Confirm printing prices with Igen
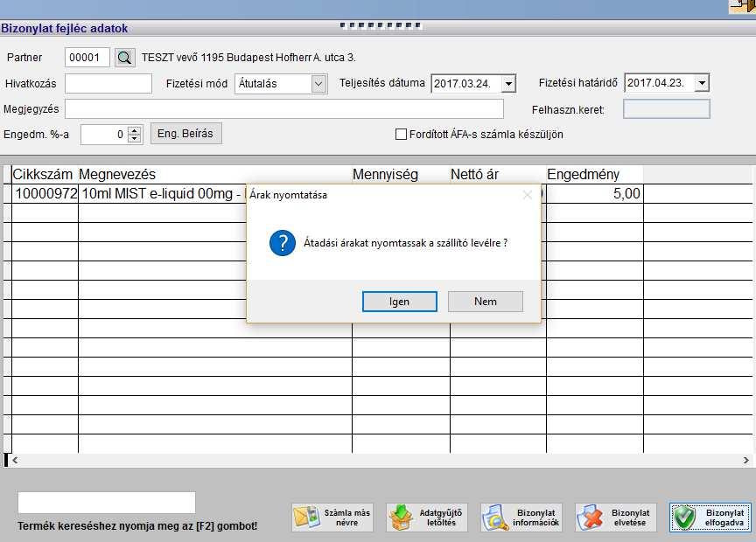The image size is (756, 542). tap(400, 302)
